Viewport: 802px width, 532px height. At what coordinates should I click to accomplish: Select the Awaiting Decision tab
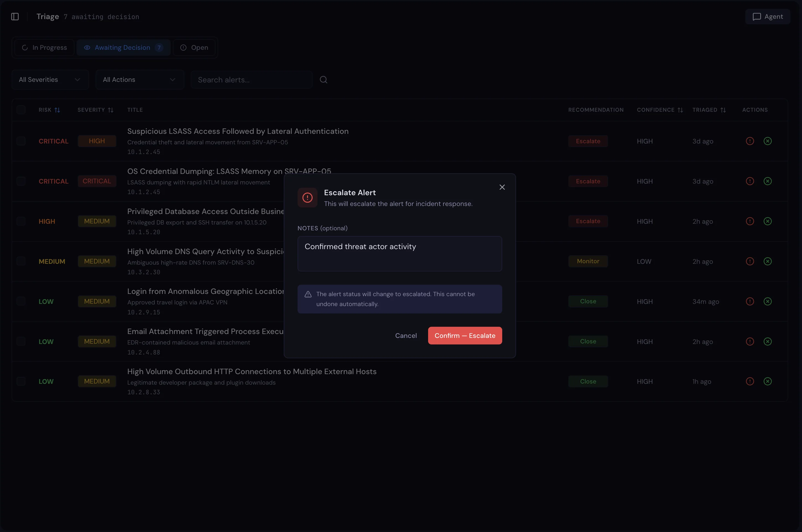pyautogui.click(x=123, y=48)
